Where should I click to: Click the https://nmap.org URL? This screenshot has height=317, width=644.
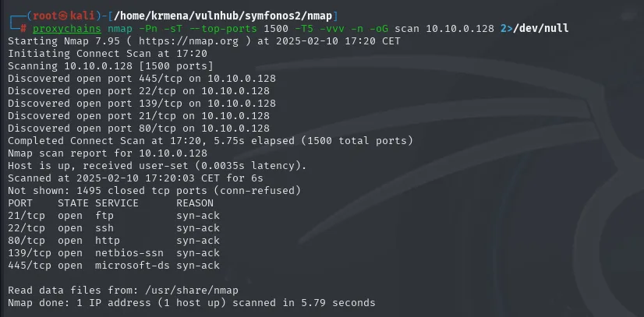coord(188,41)
